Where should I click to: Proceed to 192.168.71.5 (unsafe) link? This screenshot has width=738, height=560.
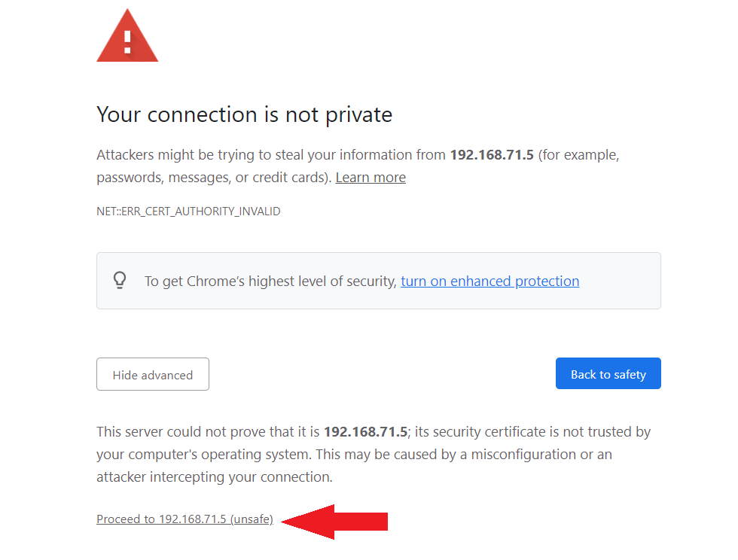185,519
